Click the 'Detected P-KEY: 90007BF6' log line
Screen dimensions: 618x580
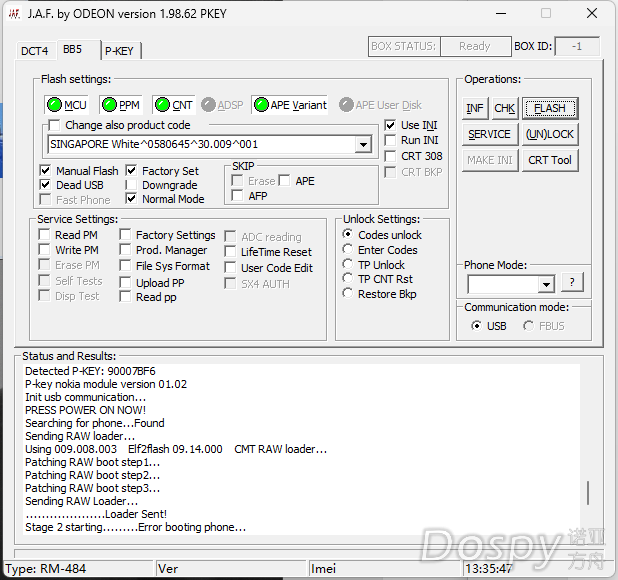coord(90,371)
